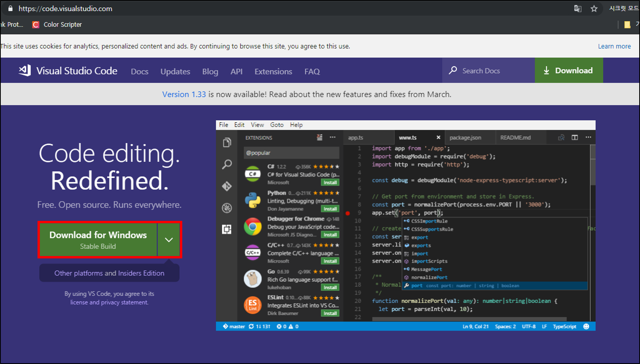Open the Search icon in the activity bar
This screenshot has width=640, height=364.
click(x=227, y=164)
